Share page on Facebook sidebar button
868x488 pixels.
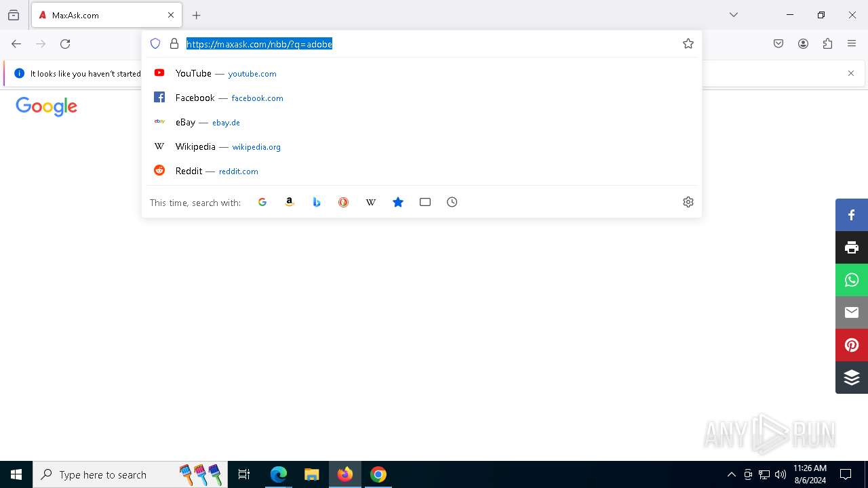pos(852,215)
